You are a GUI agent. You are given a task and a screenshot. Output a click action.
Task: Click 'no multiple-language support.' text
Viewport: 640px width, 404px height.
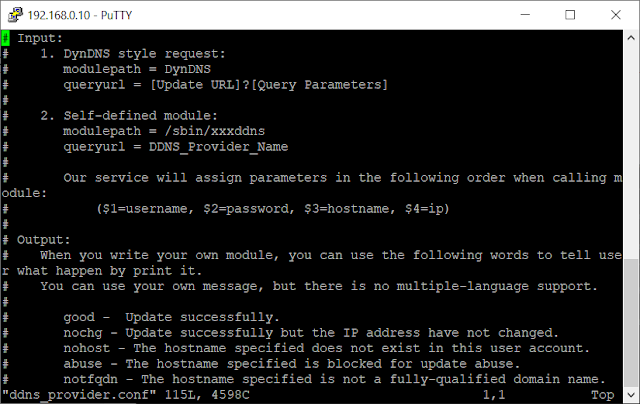coord(485,286)
